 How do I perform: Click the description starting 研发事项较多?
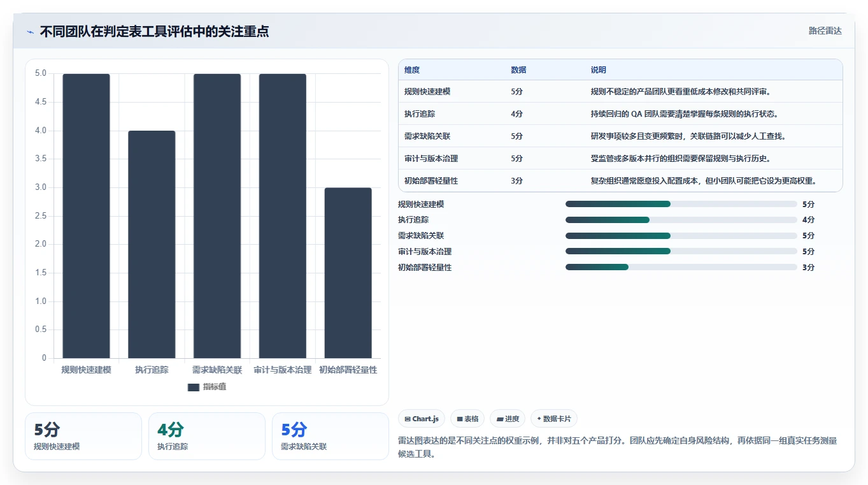688,136
